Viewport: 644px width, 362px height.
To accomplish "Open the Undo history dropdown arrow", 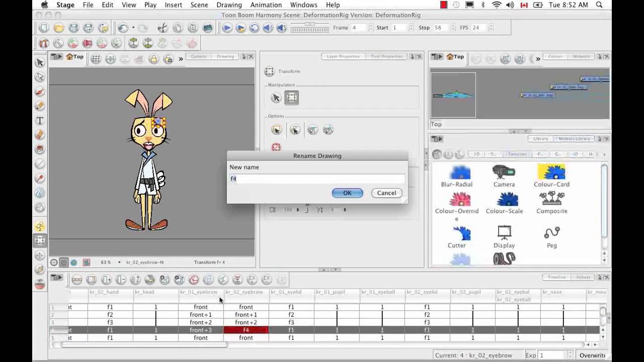I will (x=133, y=28).
